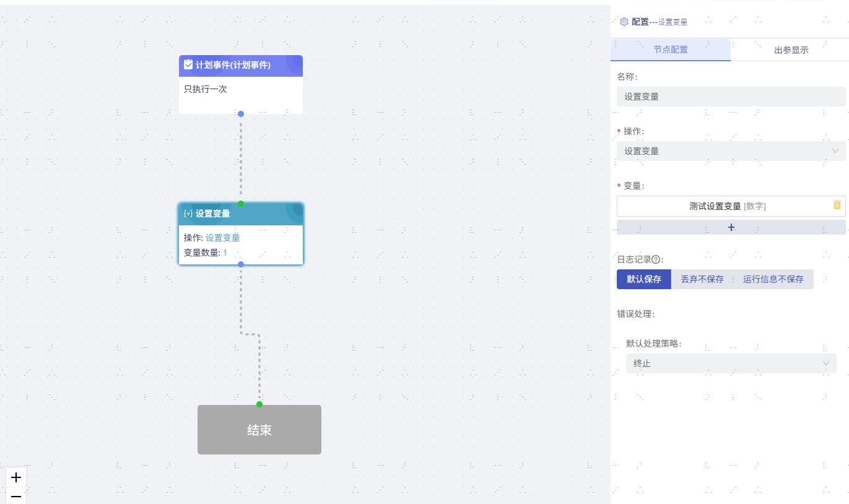
Task: Zoom in the canvas with plus button
Action: coord(16,477)
